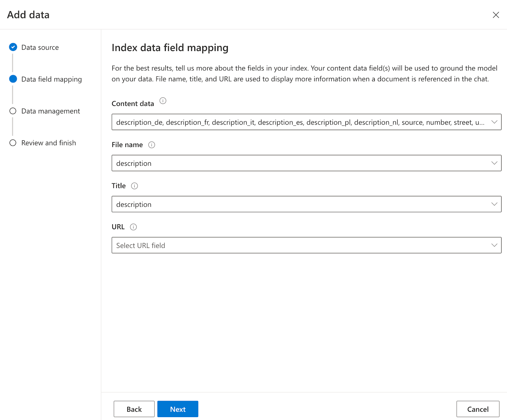Click Data field mapping step circle
This screenshot has width=507, height=420.
pos(13,79)
